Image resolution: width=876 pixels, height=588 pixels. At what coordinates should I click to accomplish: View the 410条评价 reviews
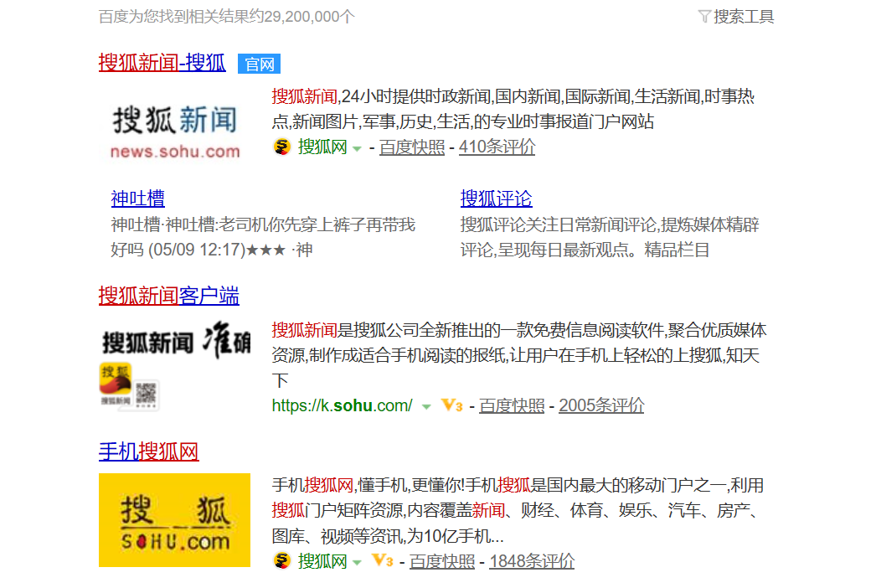(497, 147)
